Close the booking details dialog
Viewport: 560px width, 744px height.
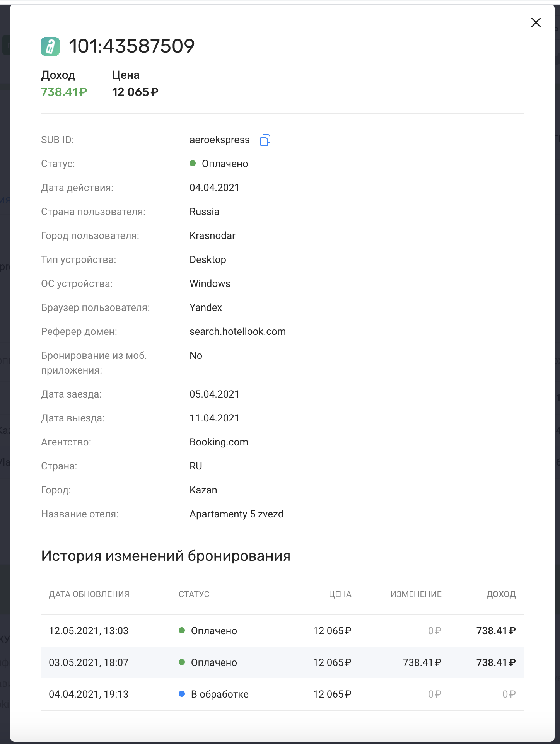536,22
